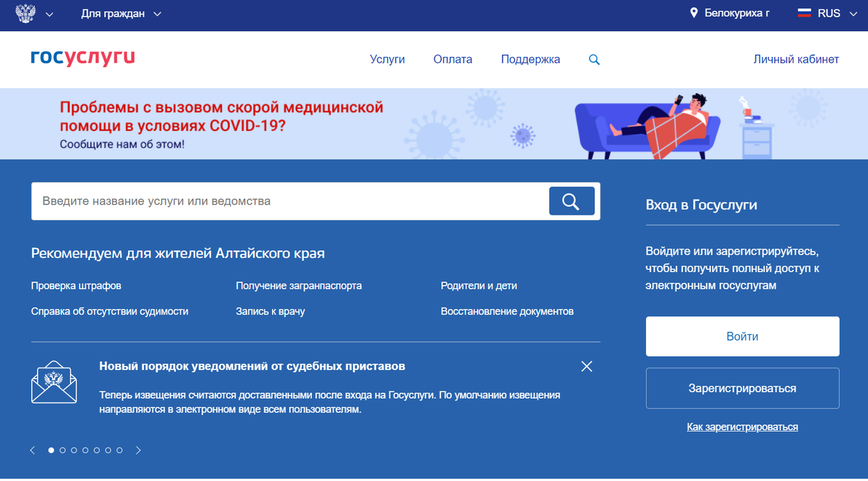
Task: Click the Russian flag icon next to RUS
Action: pyautogui.click(x=804, y=12)
